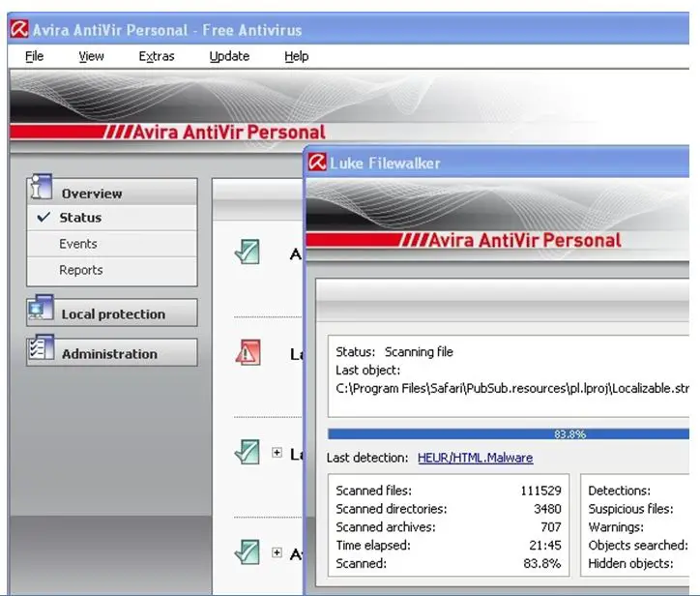Click the last object file path text
The width and height of the screenshot is (700, 596).
tap(512, 388)
